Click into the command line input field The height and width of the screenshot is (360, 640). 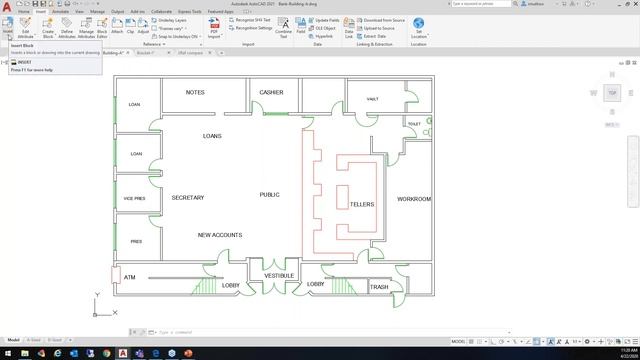coord(333,332)
